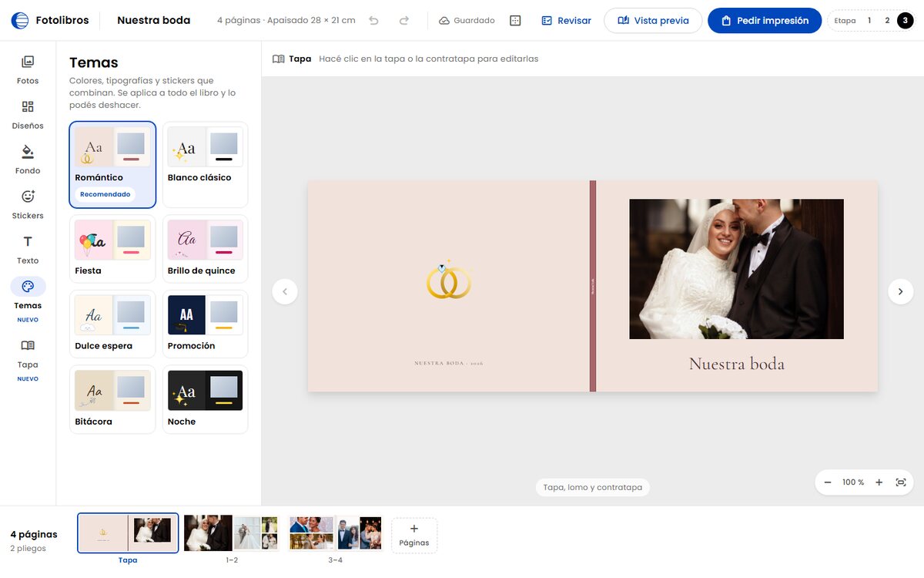Go to Etapa step 2
The width and height of the screenshot is (924, 578).
point(887,21)
